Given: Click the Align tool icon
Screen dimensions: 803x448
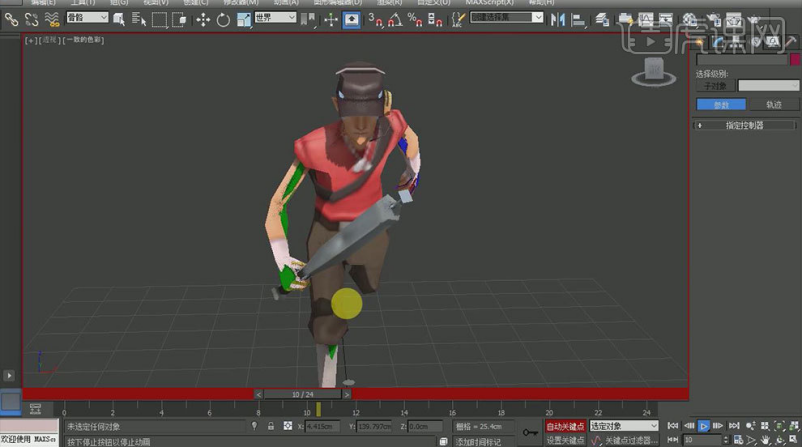Looking at the screenshot, I should click(578, 20).
